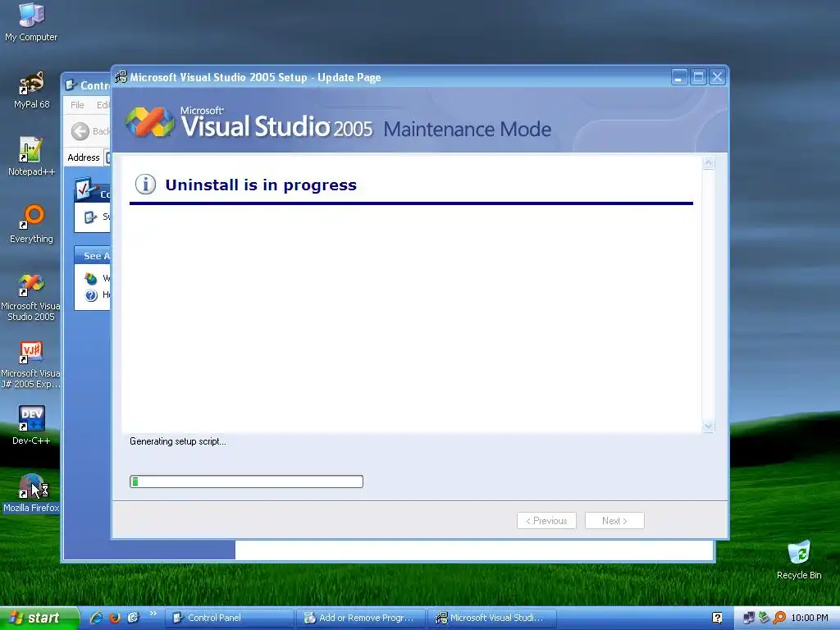Click the Next button in Setup
Viewport: 840px width, 630px height.
(x=614, y=521)
